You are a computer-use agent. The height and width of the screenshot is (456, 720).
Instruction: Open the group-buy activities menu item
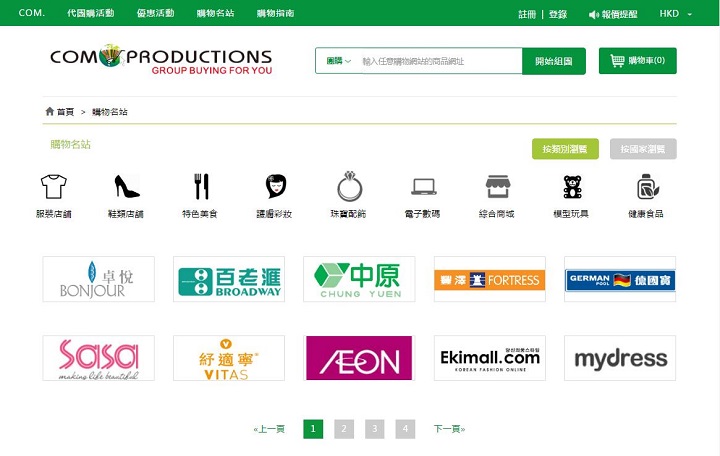[90, 13]
